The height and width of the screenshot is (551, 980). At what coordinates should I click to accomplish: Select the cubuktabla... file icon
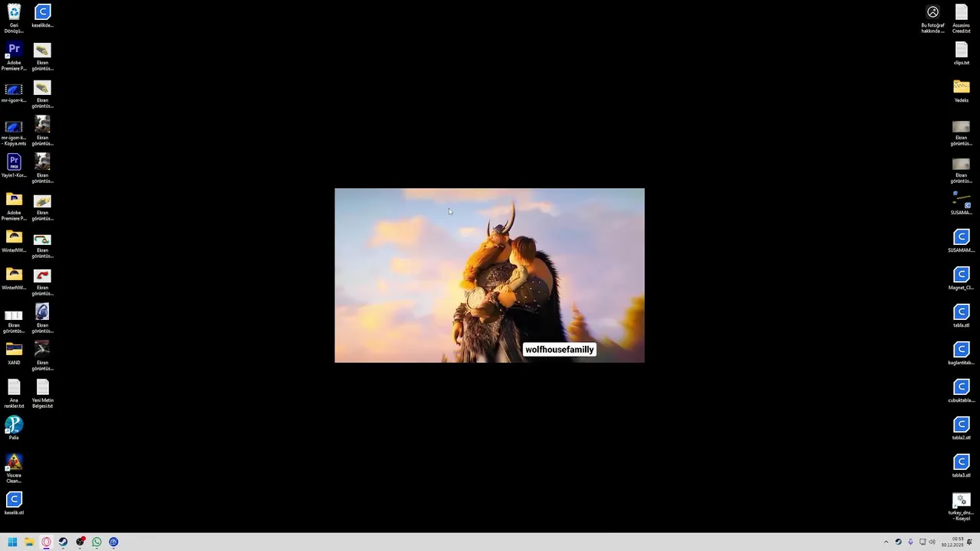[x=961, y=391]
